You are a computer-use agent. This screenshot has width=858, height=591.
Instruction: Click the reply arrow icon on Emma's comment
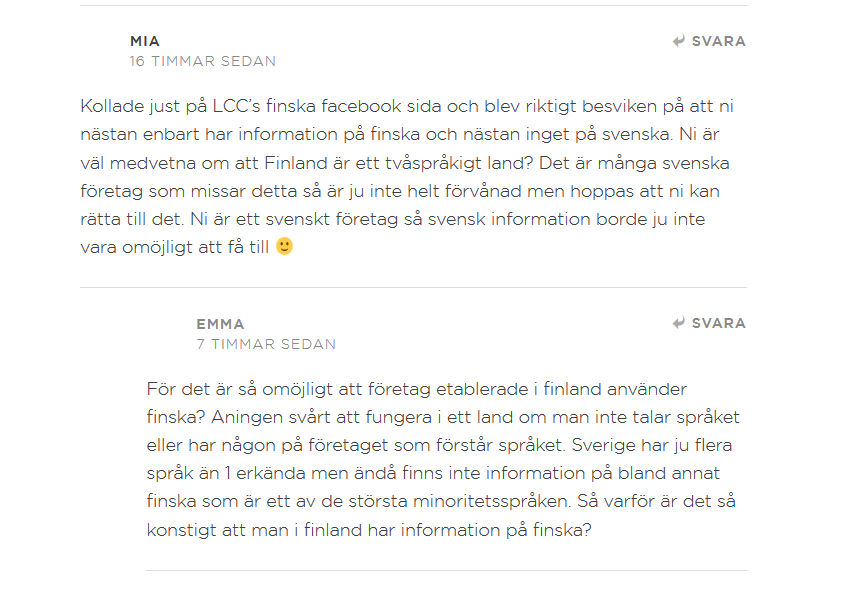(x=679, y=323)
